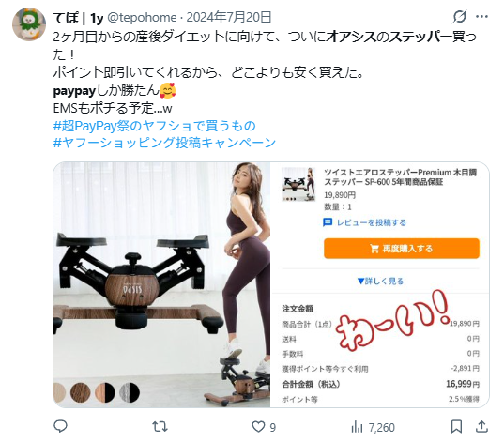Click the share upload icon
This screenshot has height=442, width=504.
point(481,427)
